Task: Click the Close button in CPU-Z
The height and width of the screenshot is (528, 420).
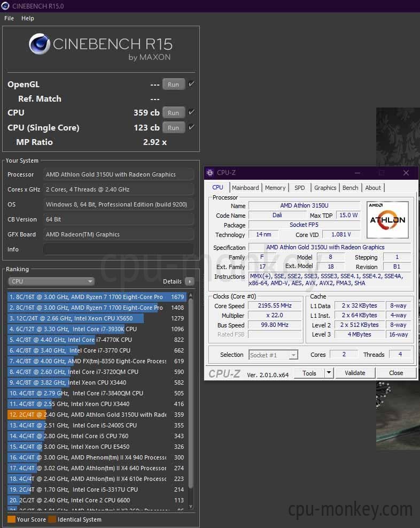Action: tap(396, 373)
